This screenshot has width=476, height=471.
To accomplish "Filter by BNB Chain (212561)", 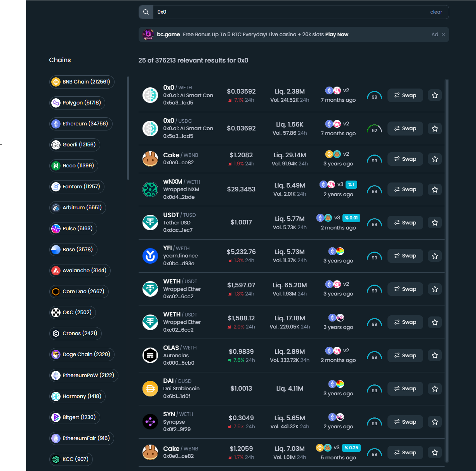I will [82, 82].
